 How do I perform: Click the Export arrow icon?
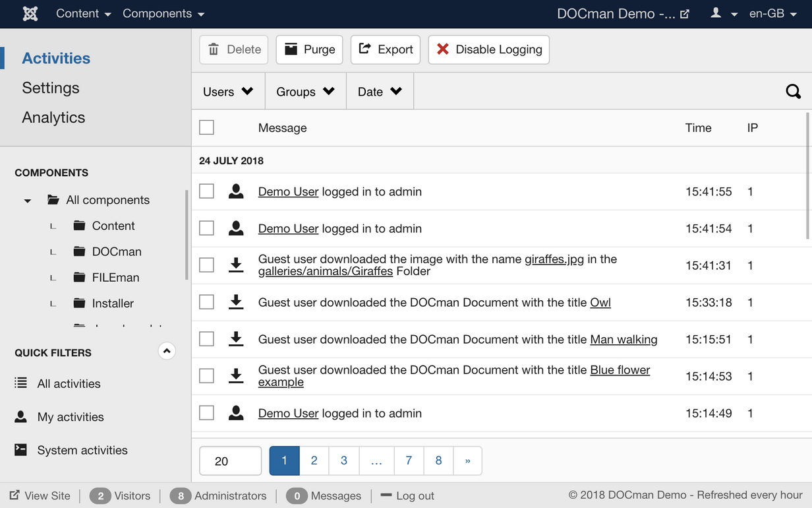click(x=365, y=49)
